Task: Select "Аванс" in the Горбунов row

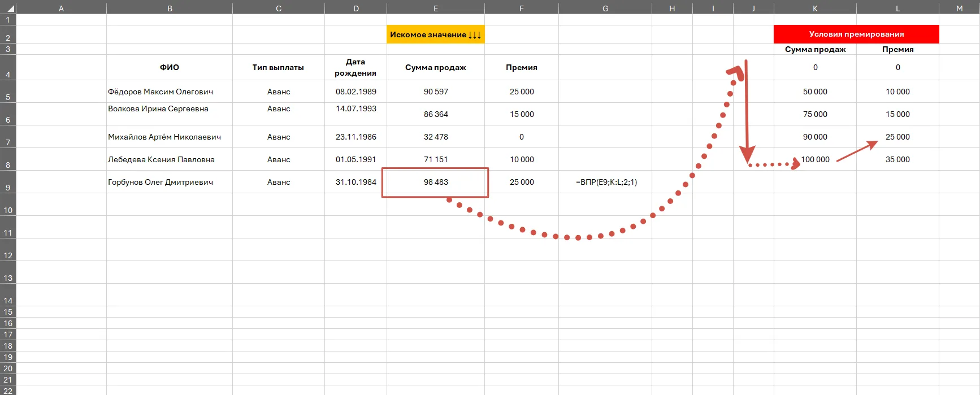Action: [x=279, y=182]
